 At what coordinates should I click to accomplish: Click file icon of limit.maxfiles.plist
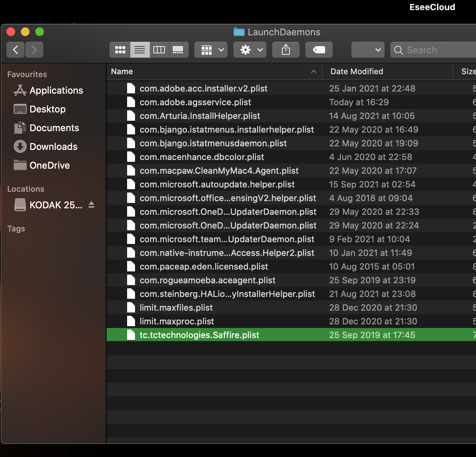tap(131, 307)
